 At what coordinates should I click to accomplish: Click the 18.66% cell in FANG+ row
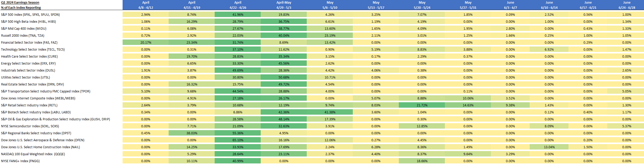click(x=422, y=161)
